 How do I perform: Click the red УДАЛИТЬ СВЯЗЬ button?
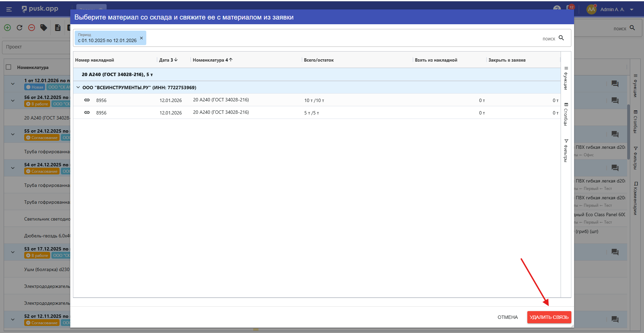549,317
